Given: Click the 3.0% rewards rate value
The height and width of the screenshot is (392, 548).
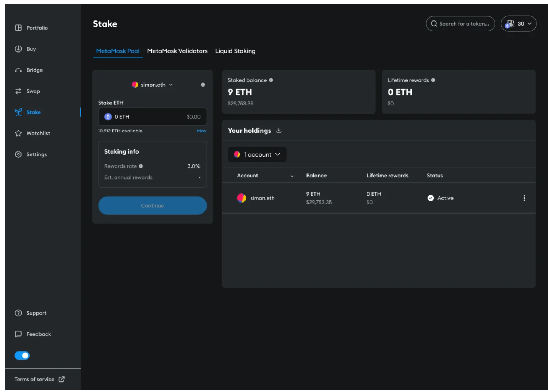Looking at the screenshot, I should pos(194,166).
